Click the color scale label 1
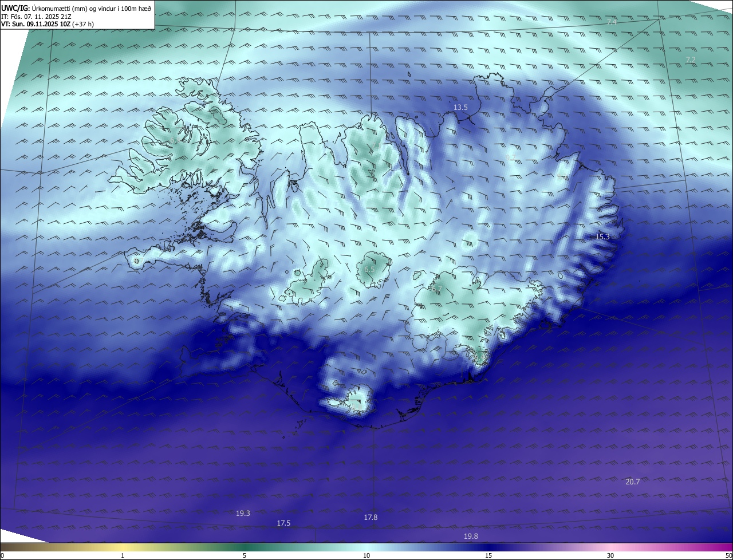This screenshot has width=733, height=560. click(x=123, y=555)
